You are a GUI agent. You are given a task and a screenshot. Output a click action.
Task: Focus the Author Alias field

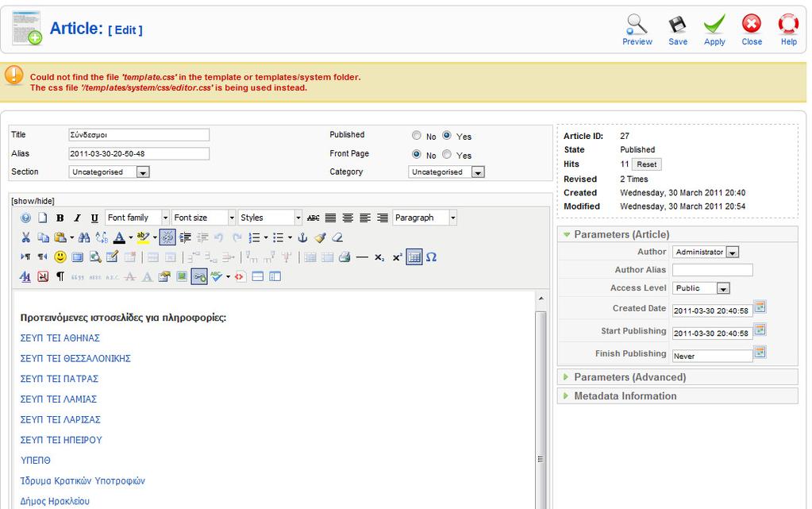pyautogui.click(x=712, y=269)
